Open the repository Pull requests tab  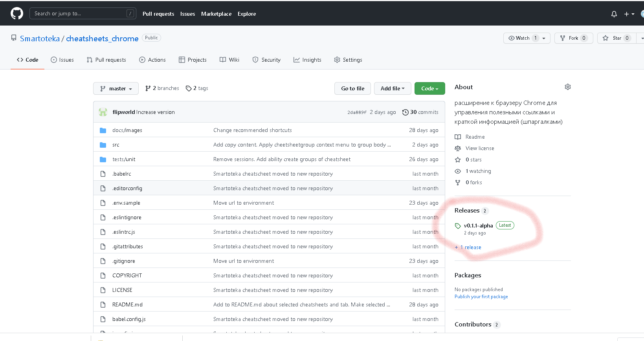(106, 60)
